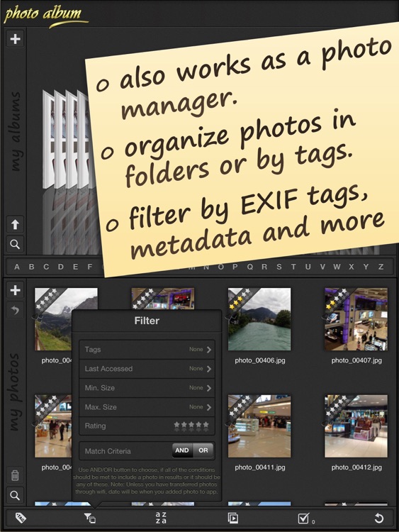This screenshot has height=532, width=399.
Task: Click the add tag icon in the bottom toolbar
Action: [21, 518]
